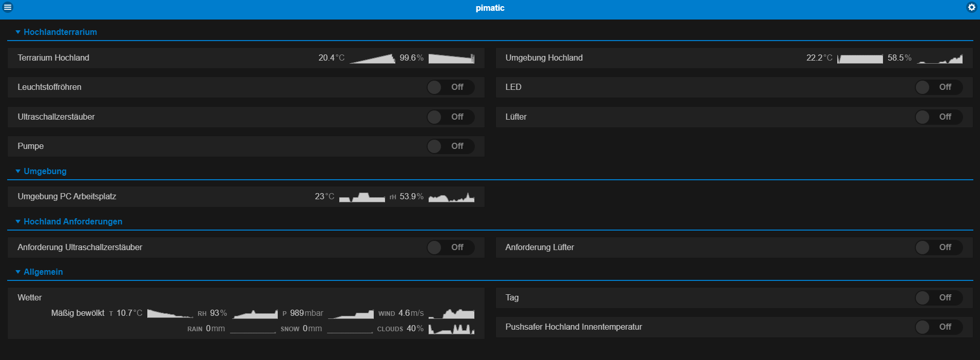Open Umgebung Hochland temperature sparkline
This screenshot has width=980, height=360.
click(860, 59)
